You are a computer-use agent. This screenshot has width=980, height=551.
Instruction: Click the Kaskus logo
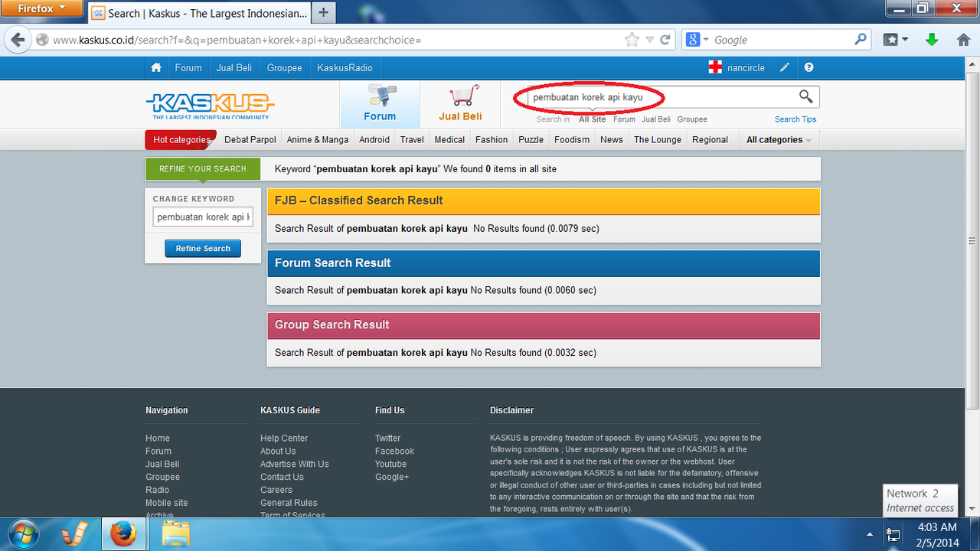point(210,106)
